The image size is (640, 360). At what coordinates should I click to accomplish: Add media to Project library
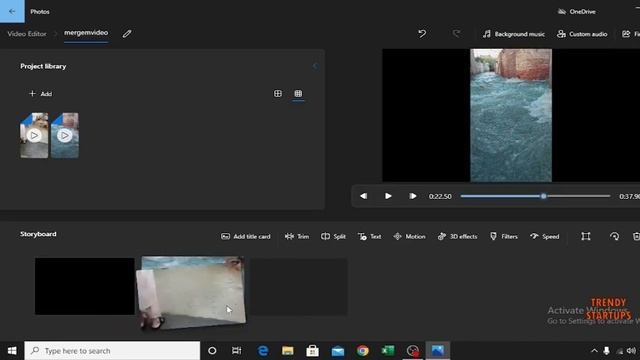pyautogui.click(x=40, y=93)
